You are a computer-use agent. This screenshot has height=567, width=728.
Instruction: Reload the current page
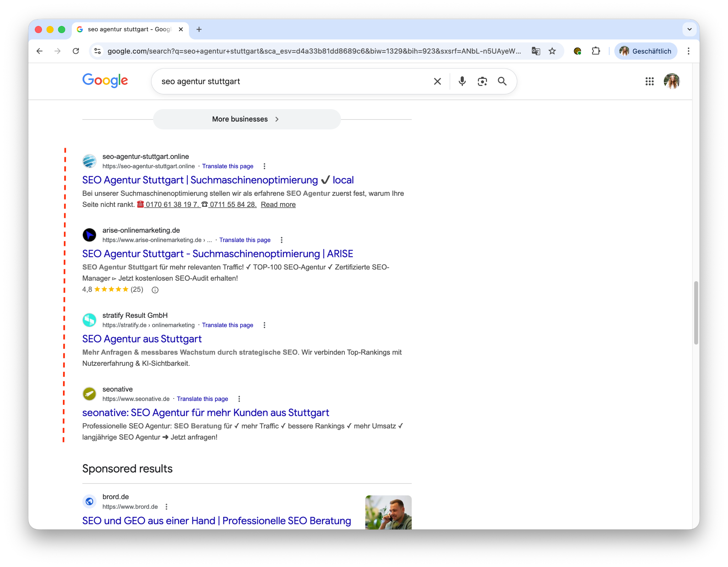click(x=76, y=51)
